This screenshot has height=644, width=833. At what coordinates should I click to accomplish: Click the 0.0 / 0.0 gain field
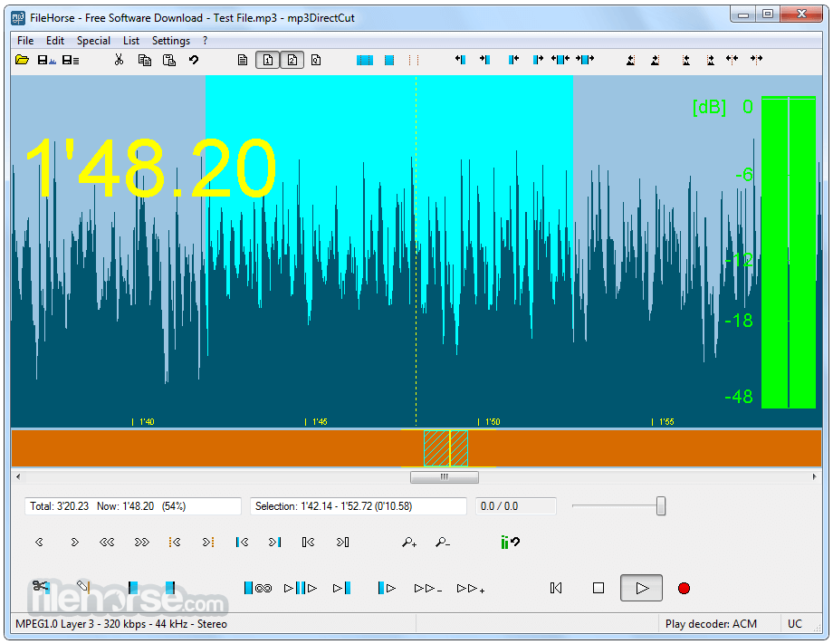click(515, 506)
